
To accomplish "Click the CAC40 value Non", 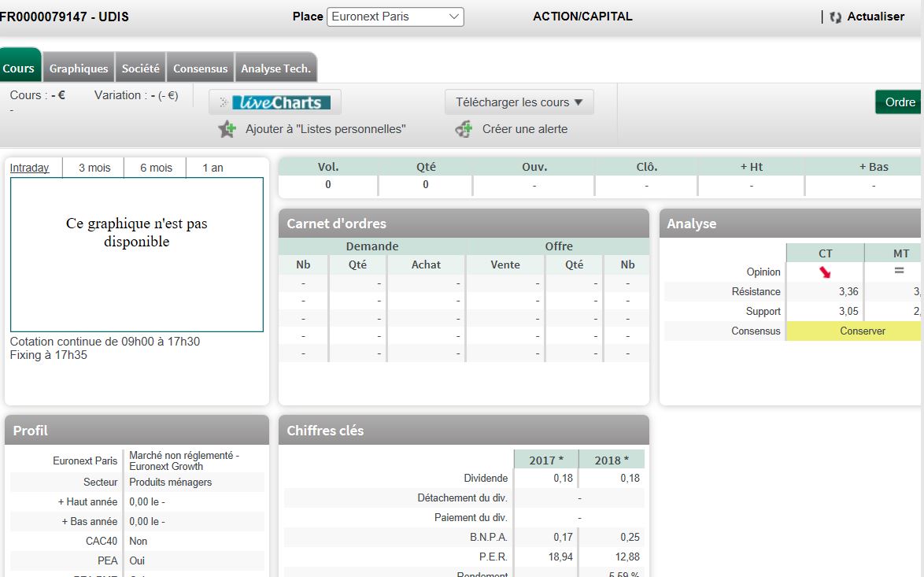I will pos(139,541).
